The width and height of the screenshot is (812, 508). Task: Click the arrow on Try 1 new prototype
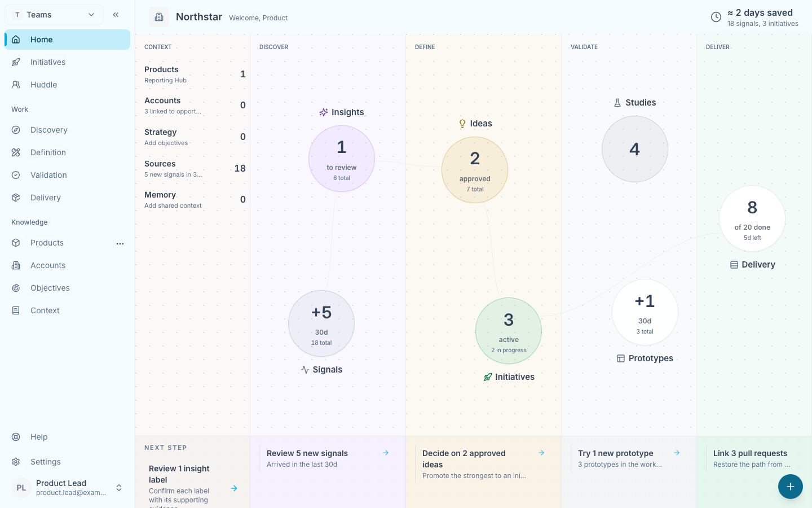coord(677,453)
